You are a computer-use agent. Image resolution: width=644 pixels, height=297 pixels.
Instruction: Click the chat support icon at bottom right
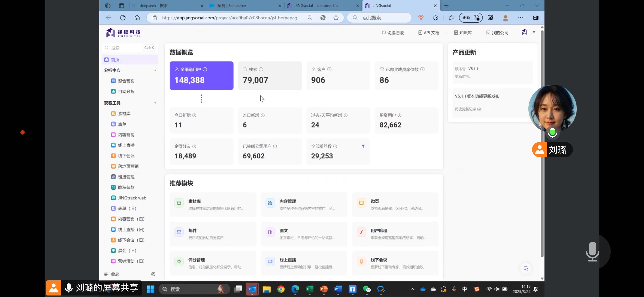[x=526, y=268]
